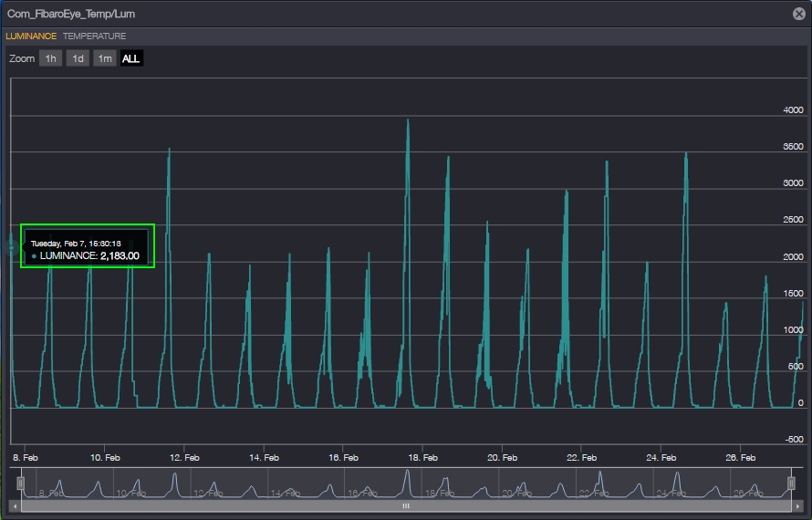Click the 14. Feb x-axis label

pyautogui.click(x=264, y=457)
